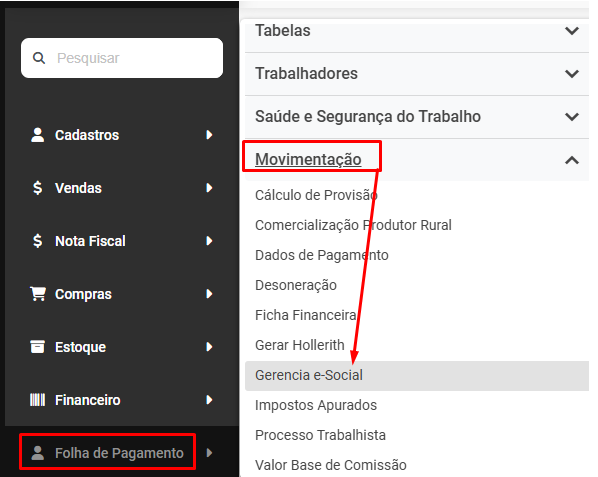Click the Compras shopping cart icon
Screen dimensions: 598x477
click(38, 294)
